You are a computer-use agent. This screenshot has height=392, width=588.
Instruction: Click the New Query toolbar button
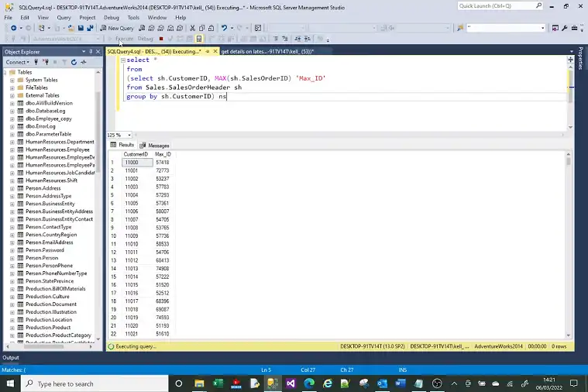click(117, 28)
